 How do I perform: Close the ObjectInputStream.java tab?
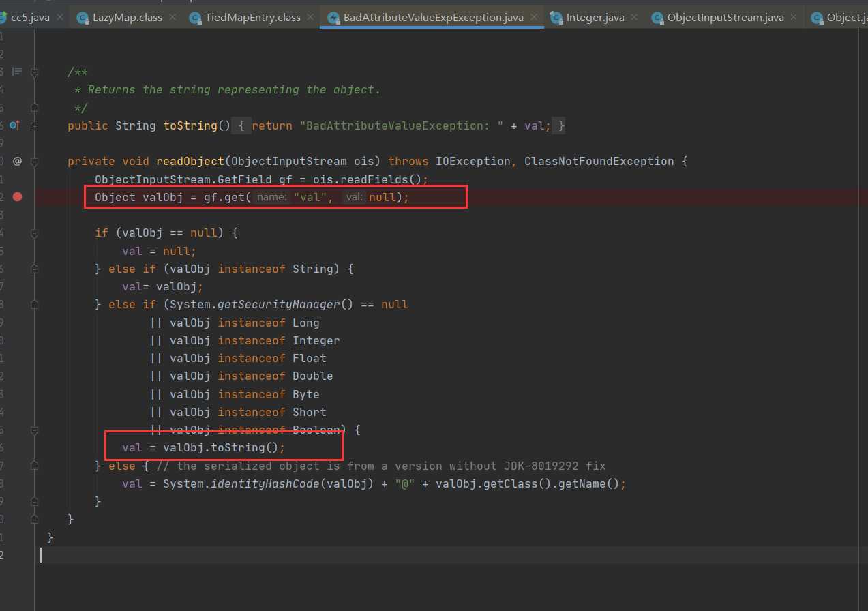795,18
